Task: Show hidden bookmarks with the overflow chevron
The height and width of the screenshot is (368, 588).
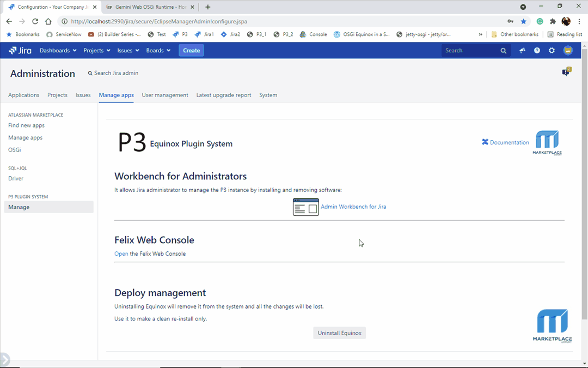Action: pos(480,34)
